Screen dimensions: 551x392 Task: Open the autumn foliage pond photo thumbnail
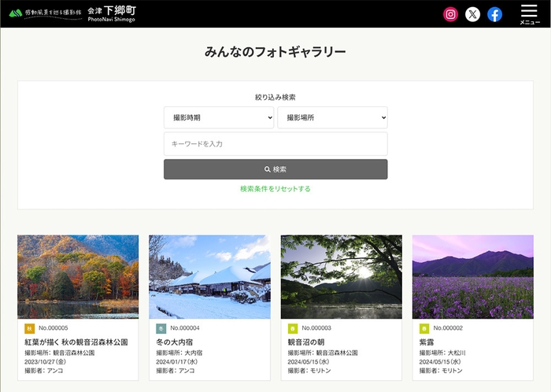click(x=78, y=276)
